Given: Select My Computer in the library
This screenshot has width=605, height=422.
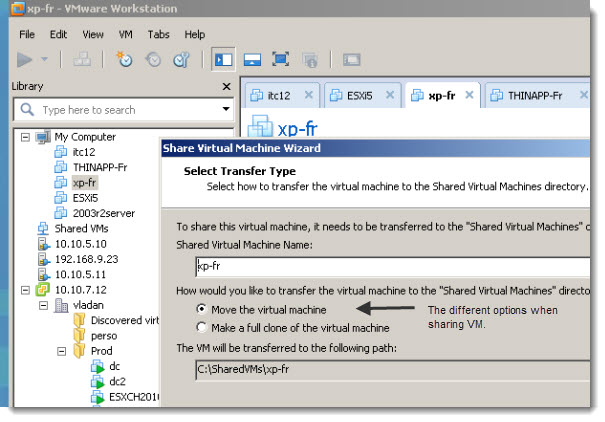Looking at the screenshot, I should click(x=85, y=137).
